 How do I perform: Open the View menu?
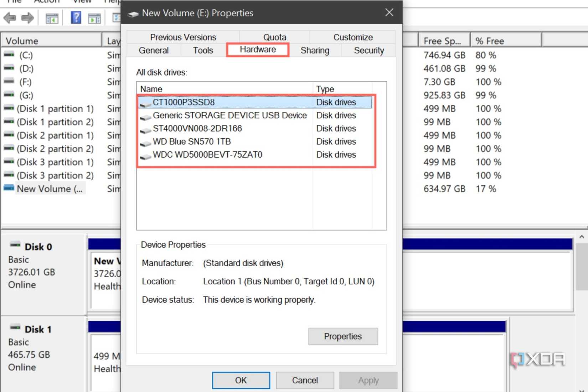click(x=82, y=2)
